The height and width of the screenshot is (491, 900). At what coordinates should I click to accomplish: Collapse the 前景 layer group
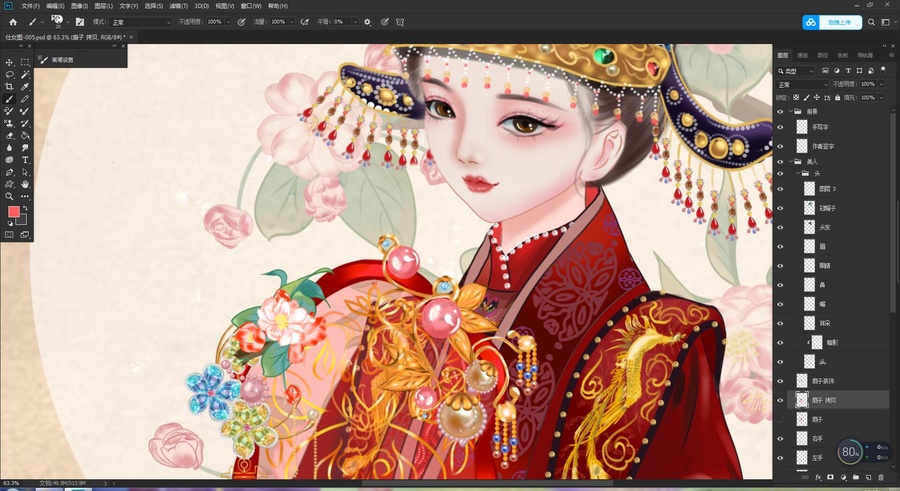(x=790, y=111)
